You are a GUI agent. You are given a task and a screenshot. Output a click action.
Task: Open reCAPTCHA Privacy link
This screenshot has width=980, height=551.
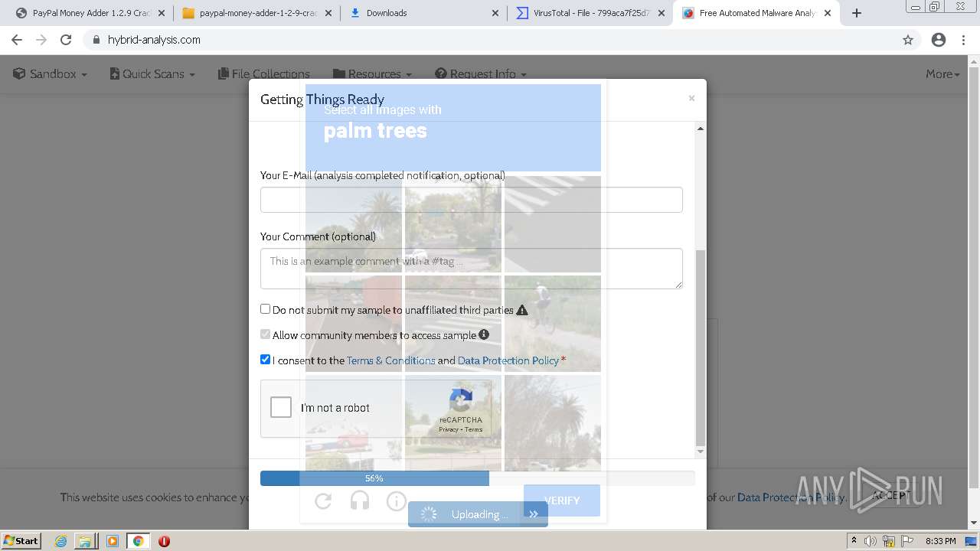click(449, 429)
